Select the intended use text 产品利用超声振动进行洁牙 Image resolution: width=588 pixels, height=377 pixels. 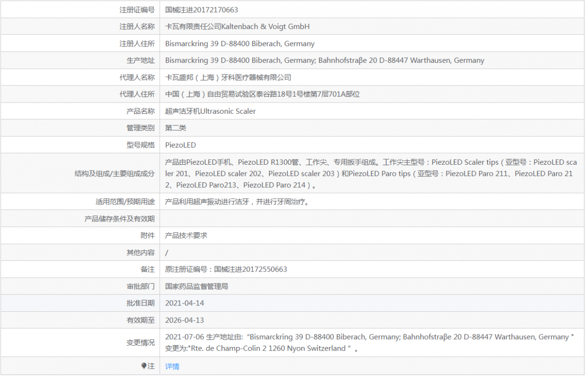pos(237,201)
